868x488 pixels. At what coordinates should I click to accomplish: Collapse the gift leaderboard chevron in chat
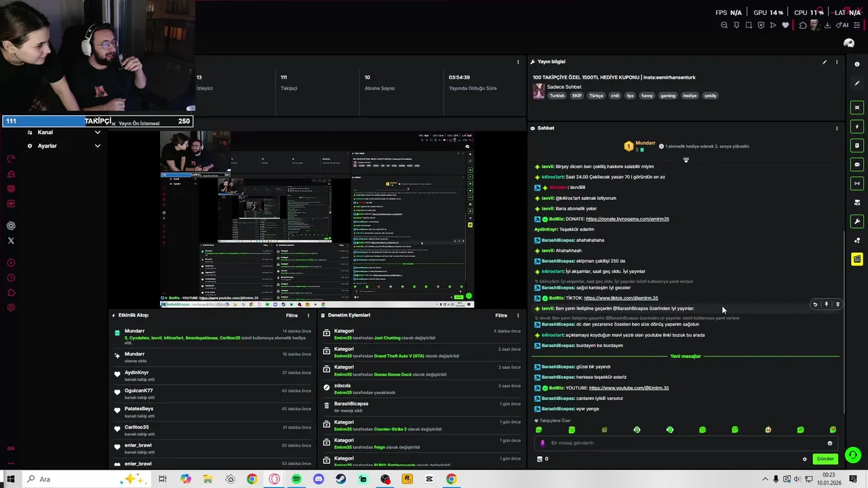[x=686, y=161]
